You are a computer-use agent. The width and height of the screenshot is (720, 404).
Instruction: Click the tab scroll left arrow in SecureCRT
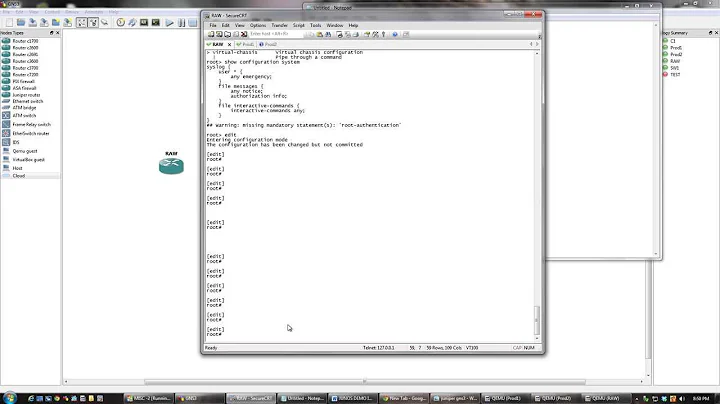[x=531, y=44]
